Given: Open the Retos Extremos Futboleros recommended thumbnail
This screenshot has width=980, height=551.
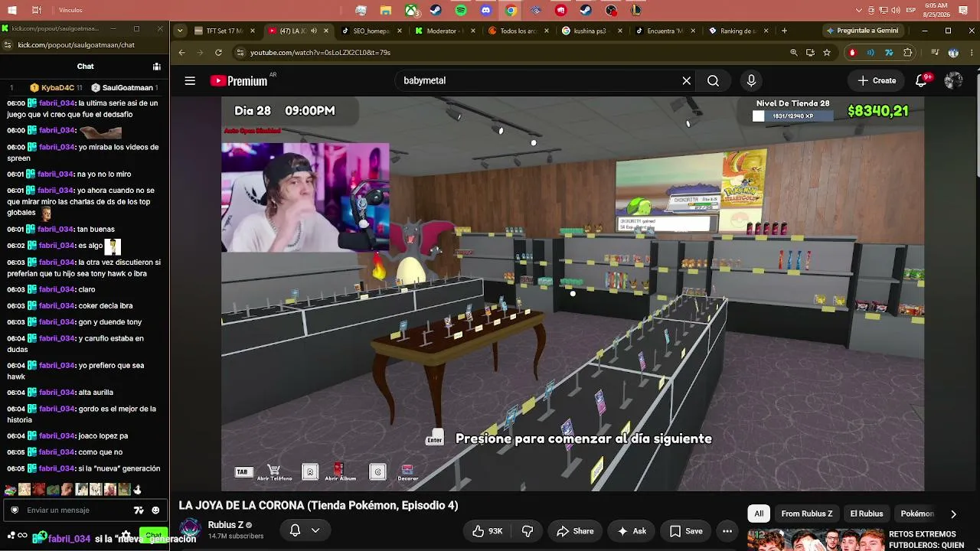Looking at the screenshot, I should [815, 540].
